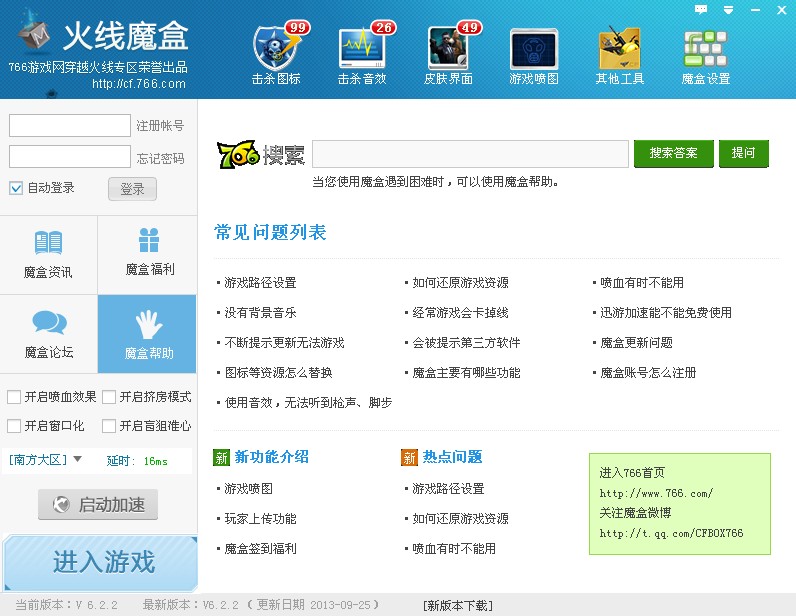Open the 魔盒福利 gift panel
This screenshot has height=616, width=796.
coord(149,254)
